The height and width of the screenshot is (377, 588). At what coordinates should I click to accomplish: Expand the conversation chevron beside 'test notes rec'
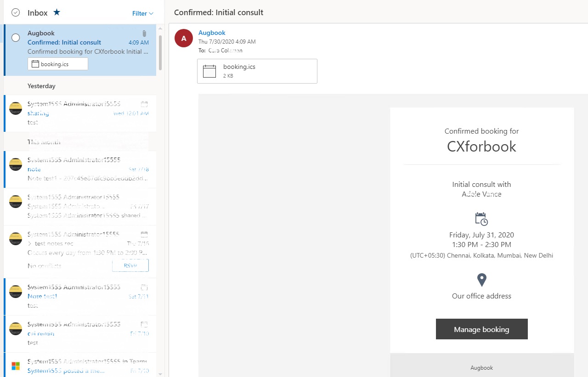click(30, 243)
